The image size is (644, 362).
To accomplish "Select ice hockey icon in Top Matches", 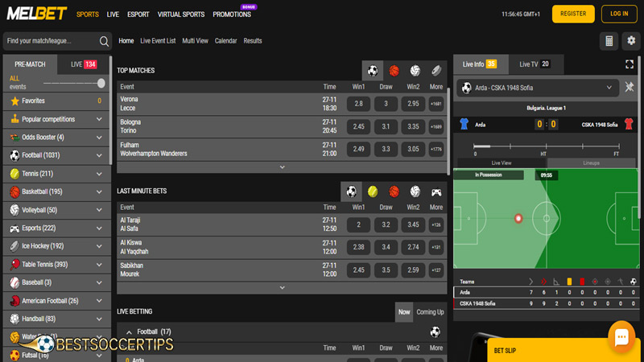I will tap(436, 71).
